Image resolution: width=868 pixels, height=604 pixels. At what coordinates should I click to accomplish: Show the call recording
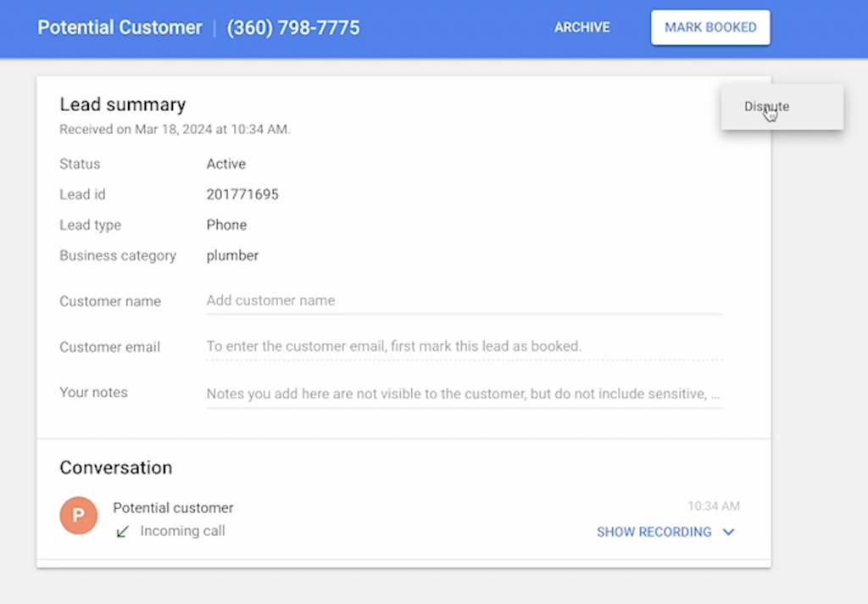pos(654,532)
